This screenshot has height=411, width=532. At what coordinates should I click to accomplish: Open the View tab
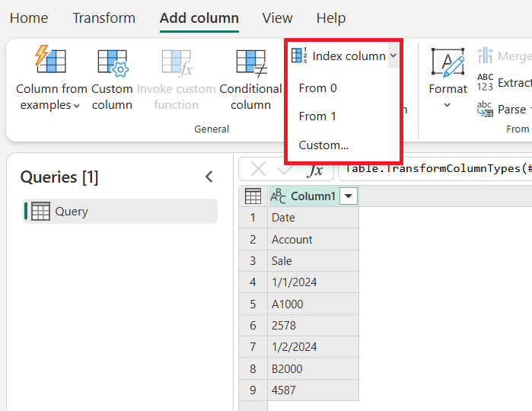tap(277, 18)
